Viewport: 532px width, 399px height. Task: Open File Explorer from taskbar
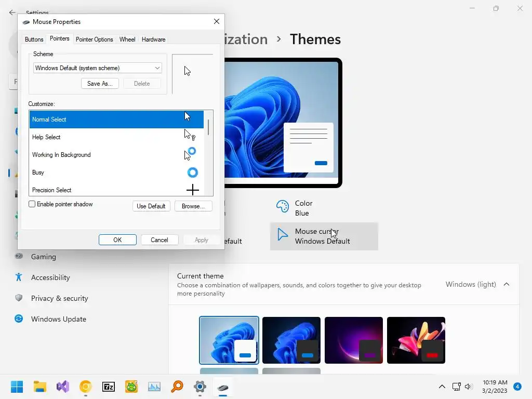click(39, 387)
